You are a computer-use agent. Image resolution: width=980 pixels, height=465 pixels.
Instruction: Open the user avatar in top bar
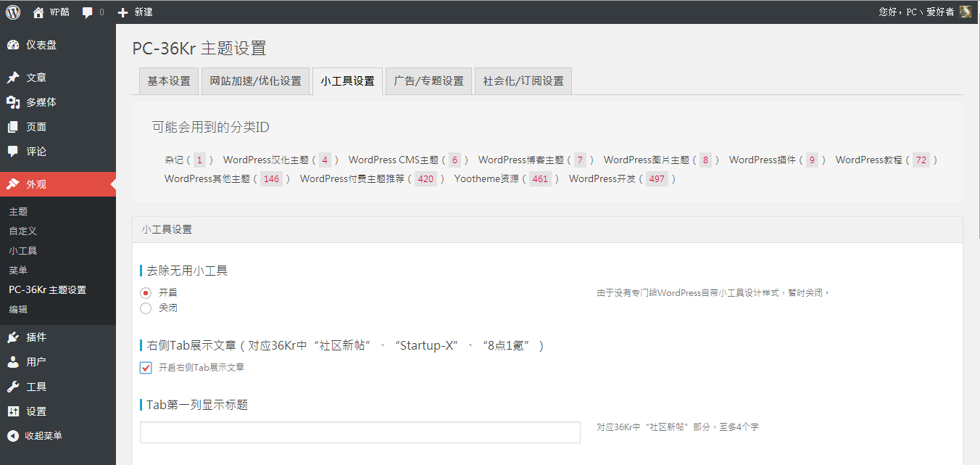[x=965, y=12]
